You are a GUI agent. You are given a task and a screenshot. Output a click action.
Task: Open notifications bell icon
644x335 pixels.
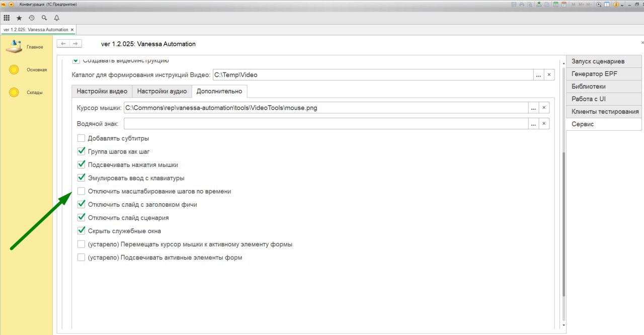pos(57,18)
